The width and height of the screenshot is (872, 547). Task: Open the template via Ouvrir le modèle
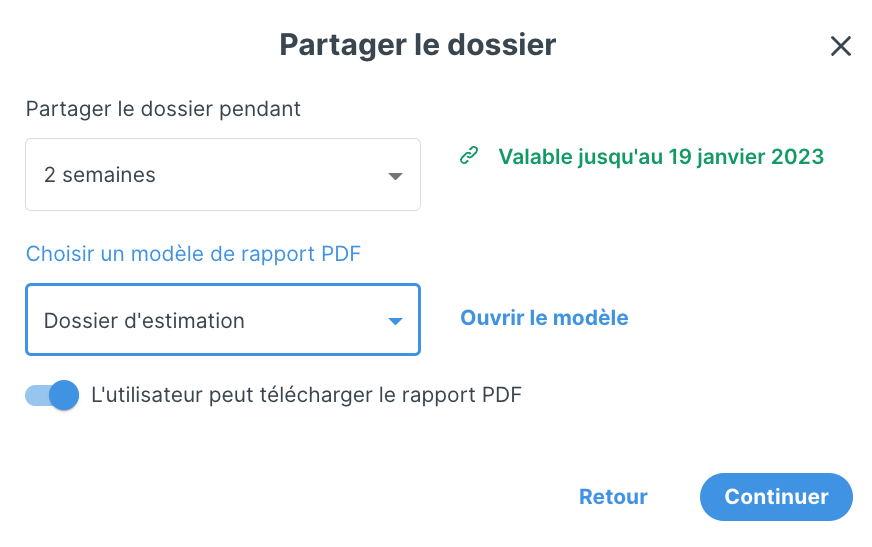click(544, 318)
